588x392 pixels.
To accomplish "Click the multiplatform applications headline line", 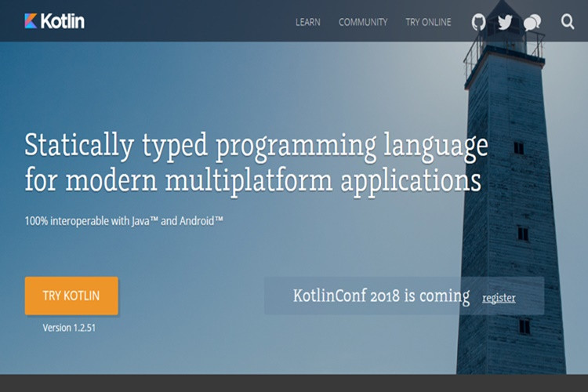I will [252, 181].
